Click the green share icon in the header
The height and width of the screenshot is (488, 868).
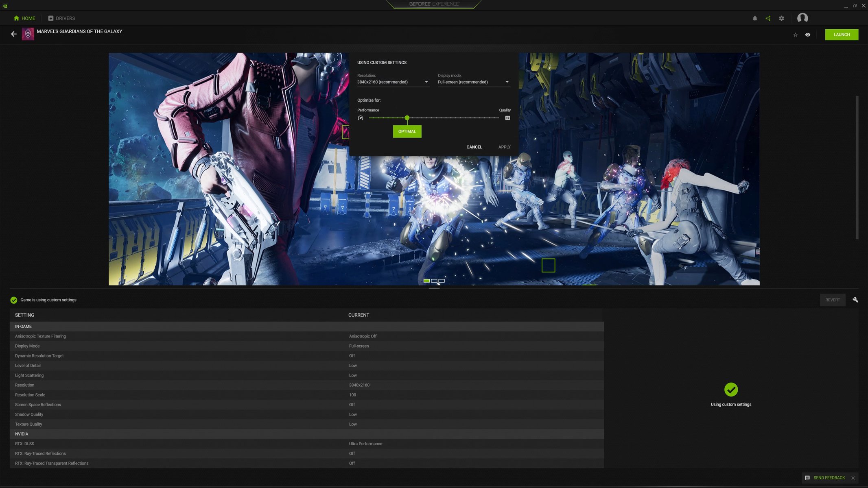[x=768, y=18]
